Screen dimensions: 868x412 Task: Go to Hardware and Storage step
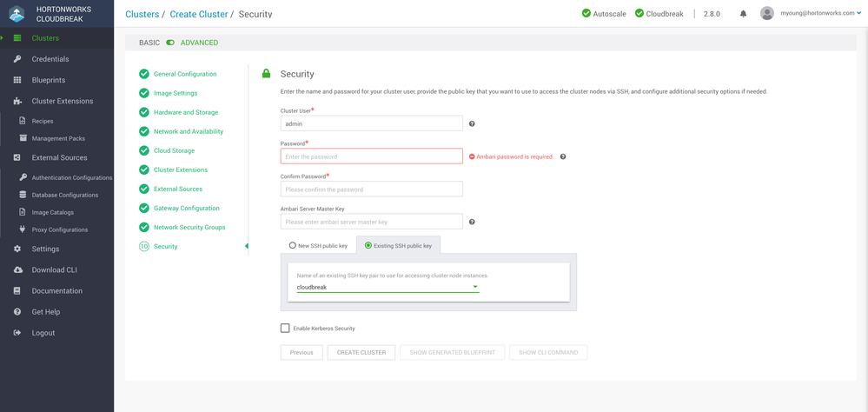coord(186,112)
